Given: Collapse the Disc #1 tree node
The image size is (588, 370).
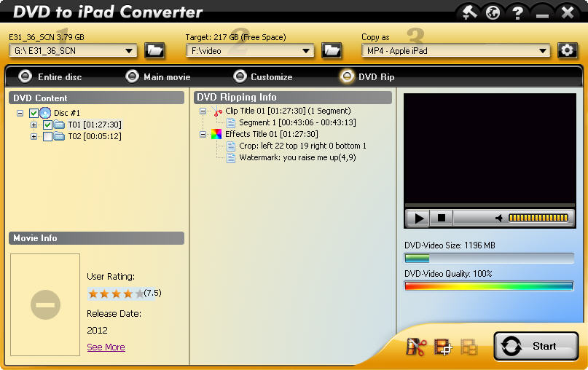Looking at the screenshot, I should tap(20, 113).
